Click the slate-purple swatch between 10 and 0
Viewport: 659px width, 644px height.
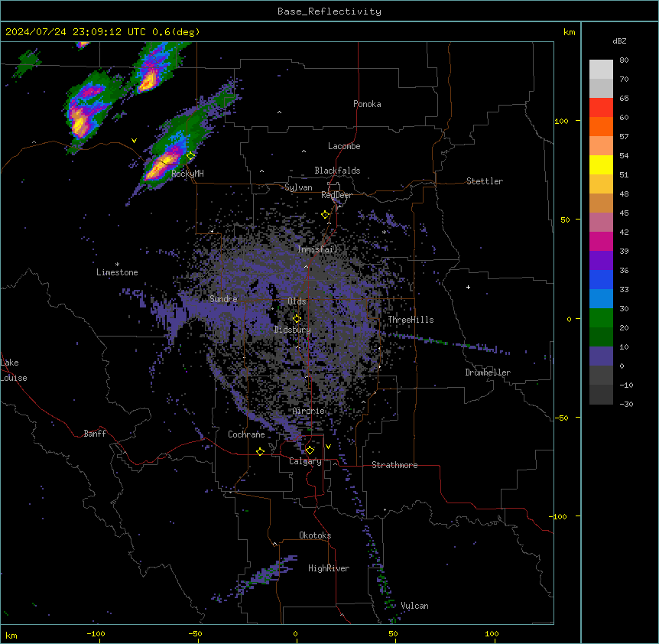tap(601, 356)
